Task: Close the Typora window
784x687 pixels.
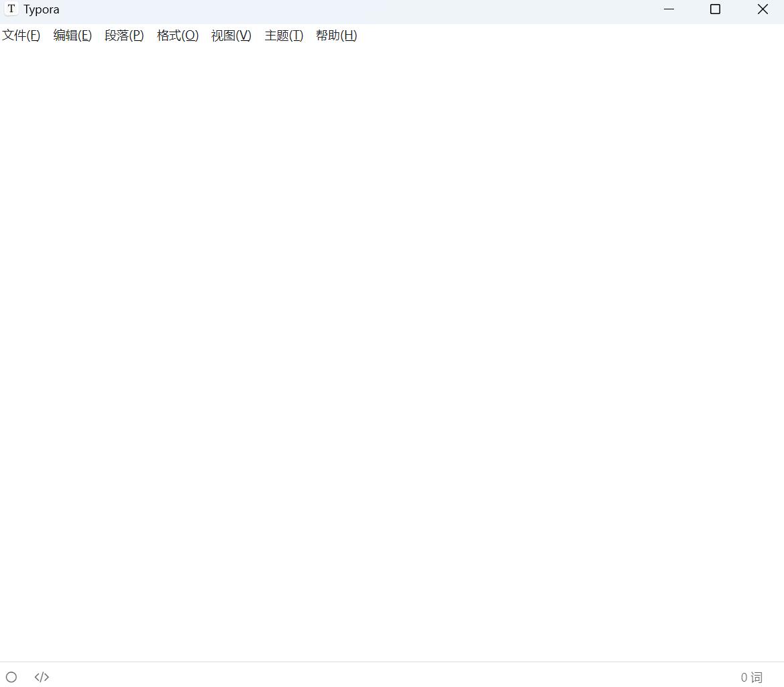Action: [x=763, y=9]
